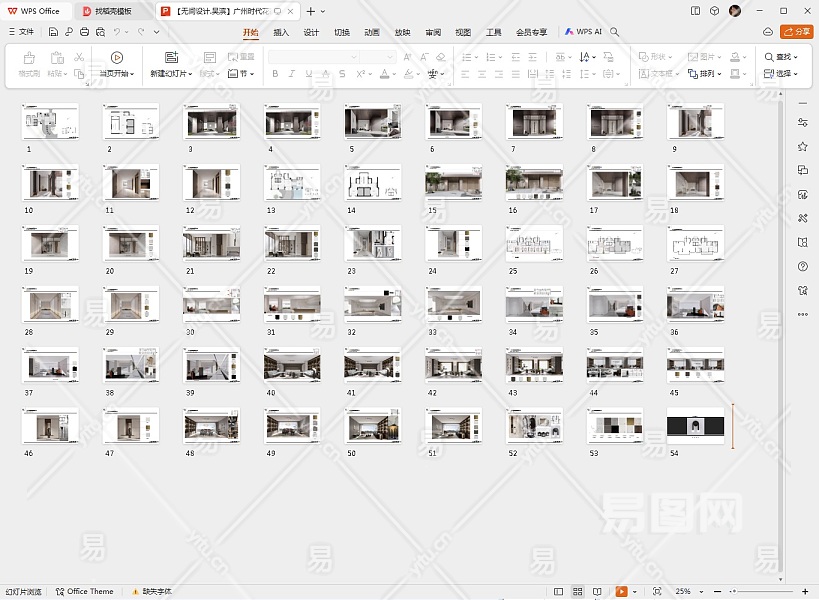Click the three-dots more icon in right sidebar

coord(802,314)
